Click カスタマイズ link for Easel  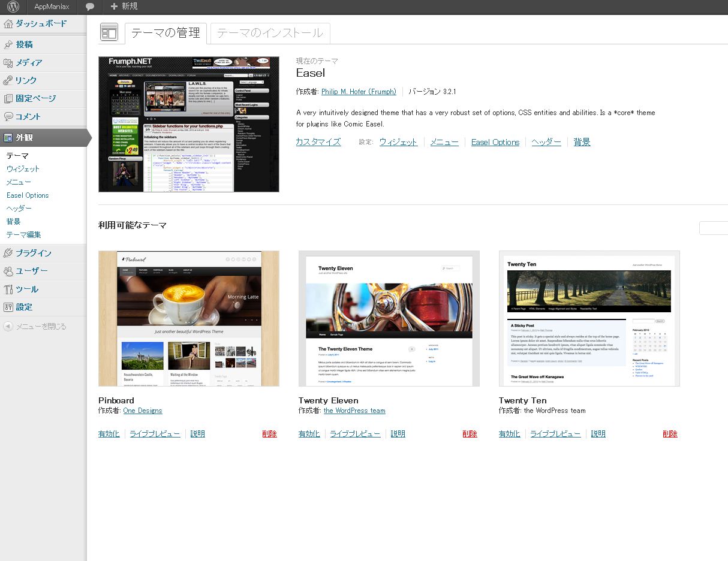tap(318, 142)
